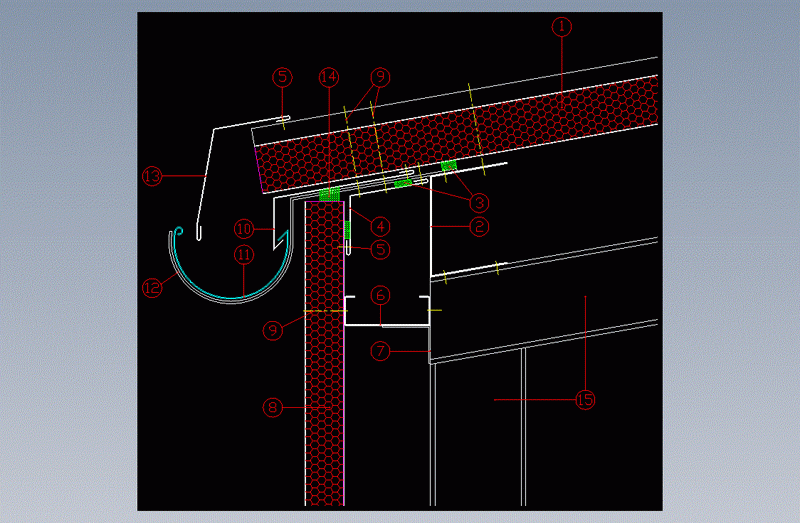Click the green sealant block under callout 14
The width and height of the screenshot is (800, 523).
pyautogui.click(x=329, y=195)
